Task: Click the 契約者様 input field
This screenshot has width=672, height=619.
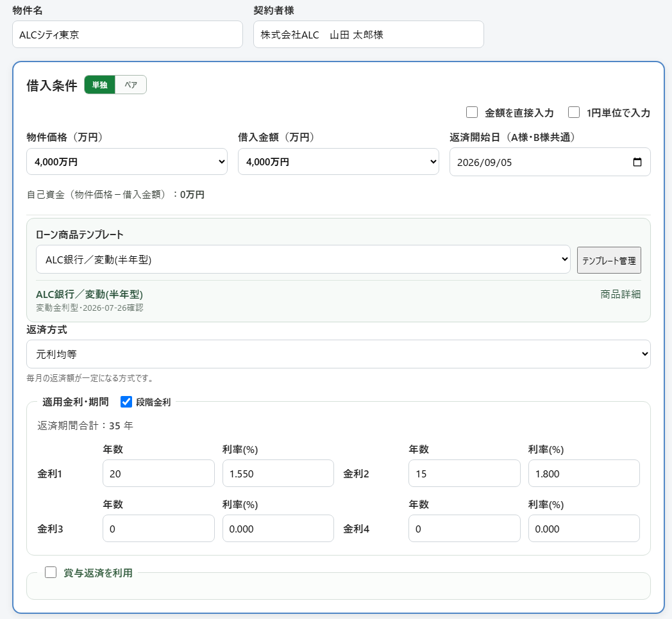Action: [x=368, y=34]
